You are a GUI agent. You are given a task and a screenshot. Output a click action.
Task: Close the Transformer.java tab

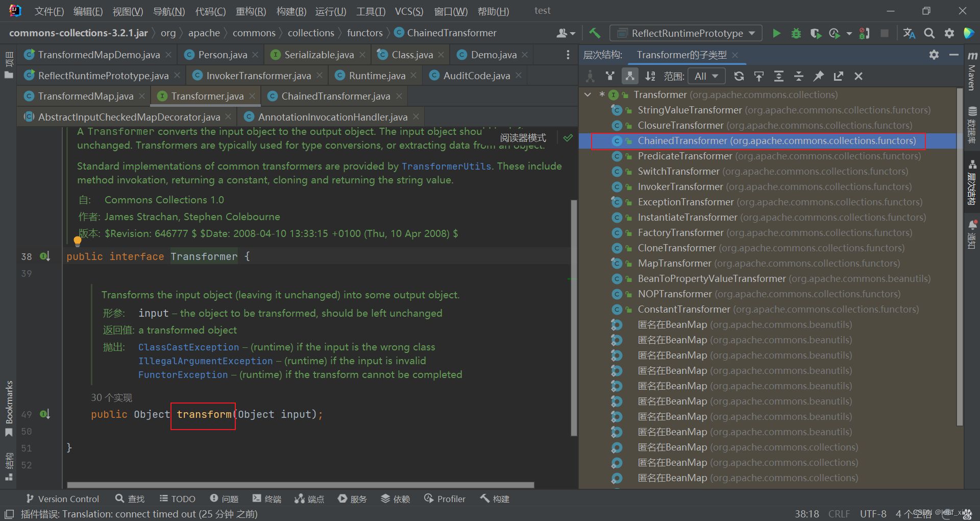(252, 96)
